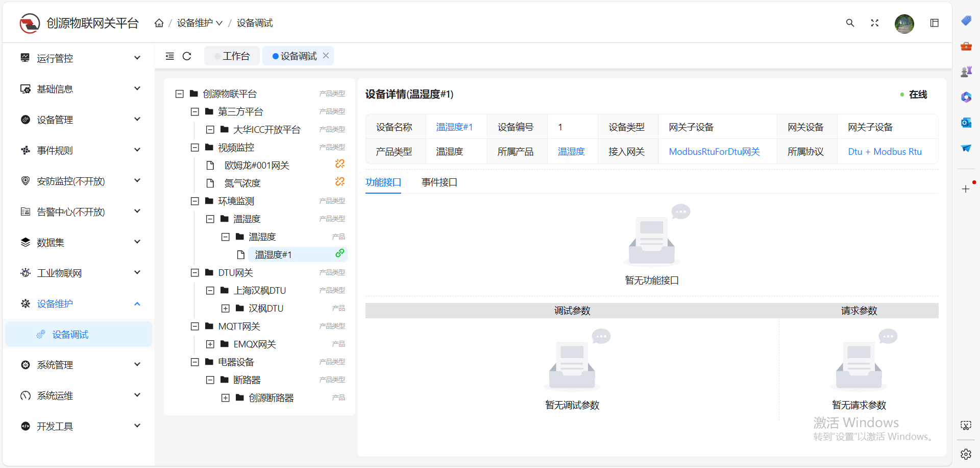Open the tab list icon beside refresh
980x468 pixels.
(x=170, y=56)
